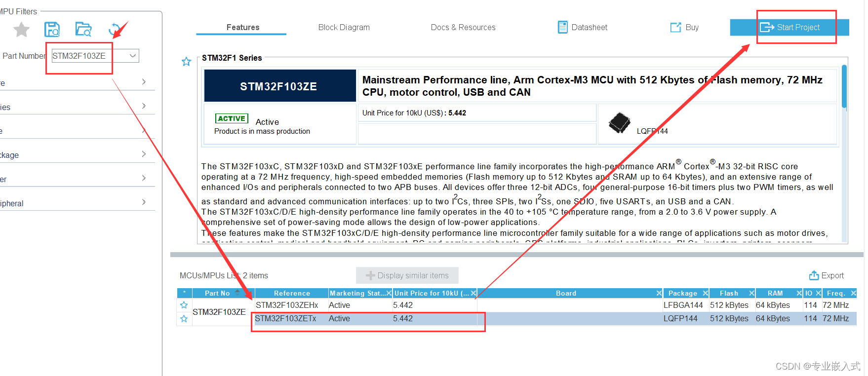
Task: Close the Board column with its X
Action: [x=659, y=293]
